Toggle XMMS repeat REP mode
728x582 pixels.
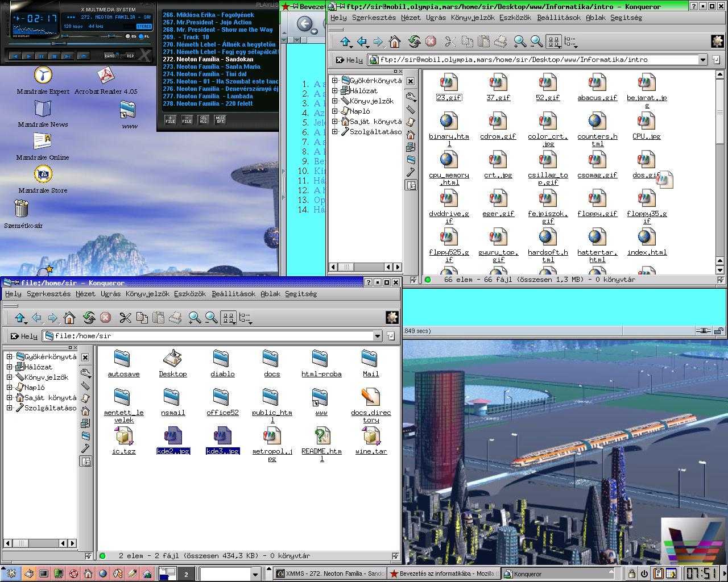pyautogui.click(x=130, y=56)
